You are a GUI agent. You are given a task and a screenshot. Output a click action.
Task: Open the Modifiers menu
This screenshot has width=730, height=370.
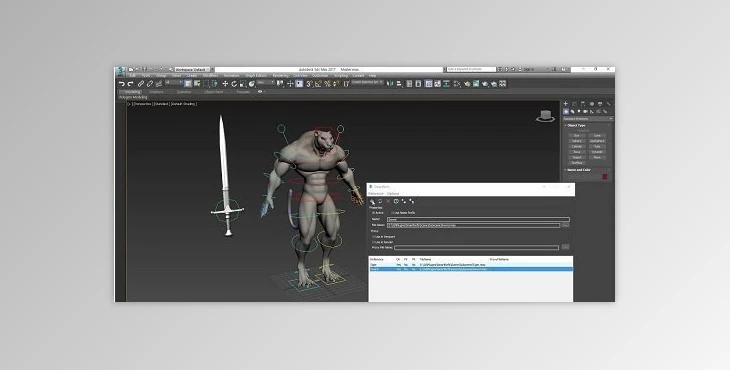tap(210, 75)
